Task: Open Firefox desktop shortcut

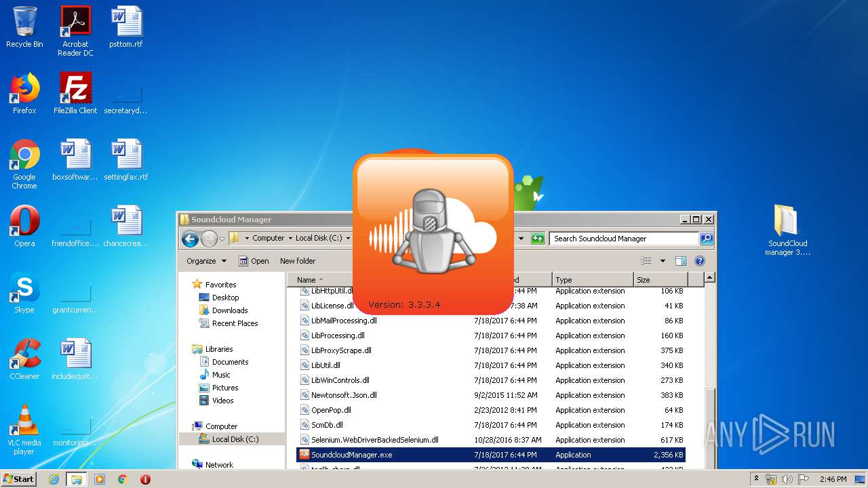Action: click(x=24, y=94)
